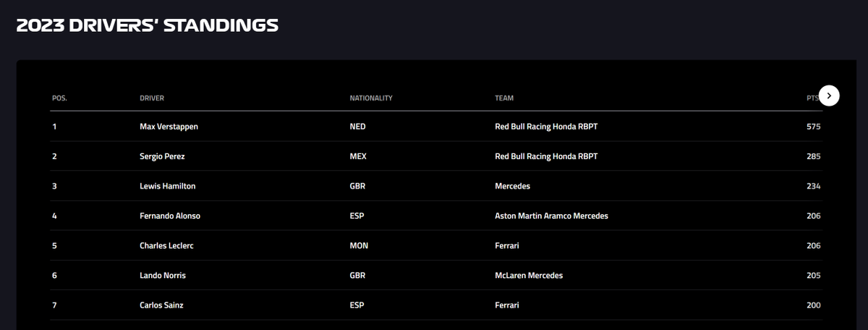Open Lando Norris driver link
The height and width of the screenshot is (330, 868).
click(163, 275)
